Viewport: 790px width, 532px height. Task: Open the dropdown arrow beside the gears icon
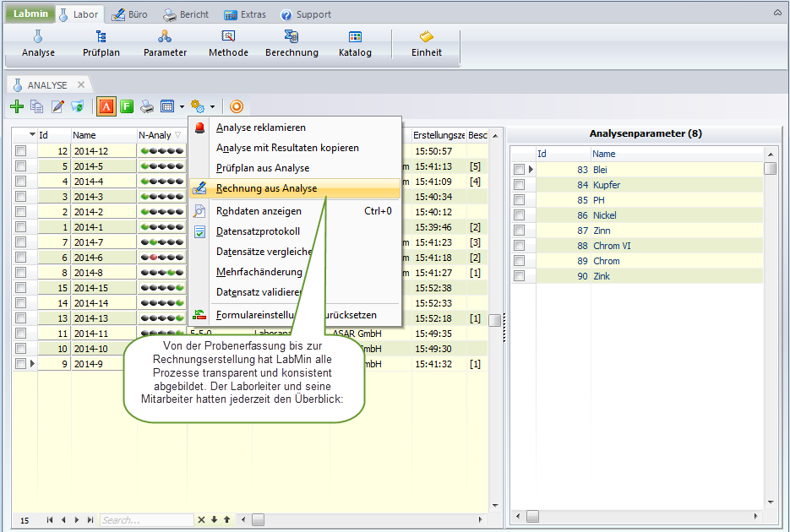click(x=212, y=106)
